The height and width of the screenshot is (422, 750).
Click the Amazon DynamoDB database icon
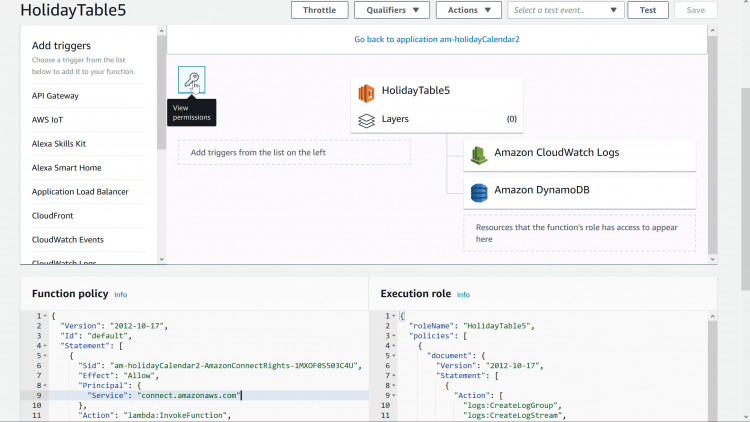click(x=479, y=192)
